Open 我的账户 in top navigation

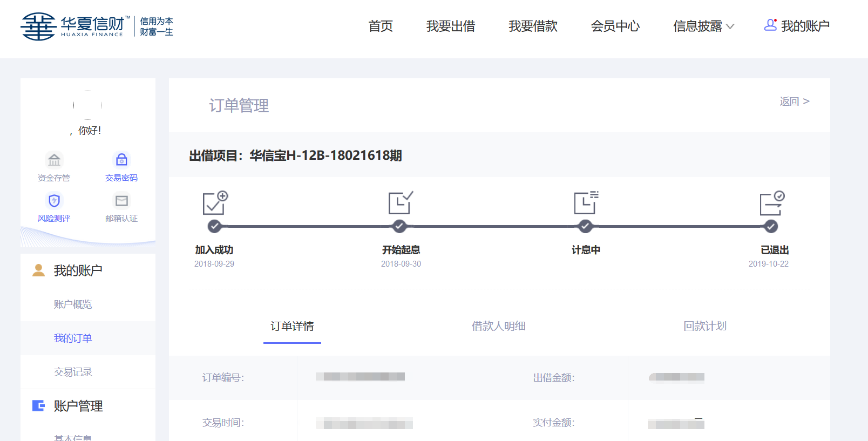pyautogui.click(x=805, y=26)
